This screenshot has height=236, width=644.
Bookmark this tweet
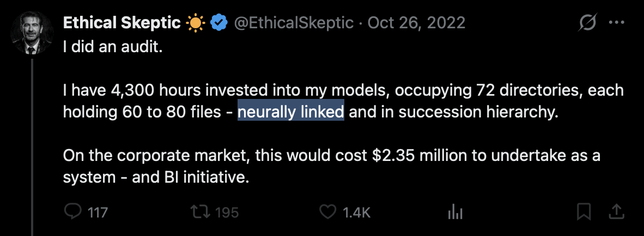(585, 212)
